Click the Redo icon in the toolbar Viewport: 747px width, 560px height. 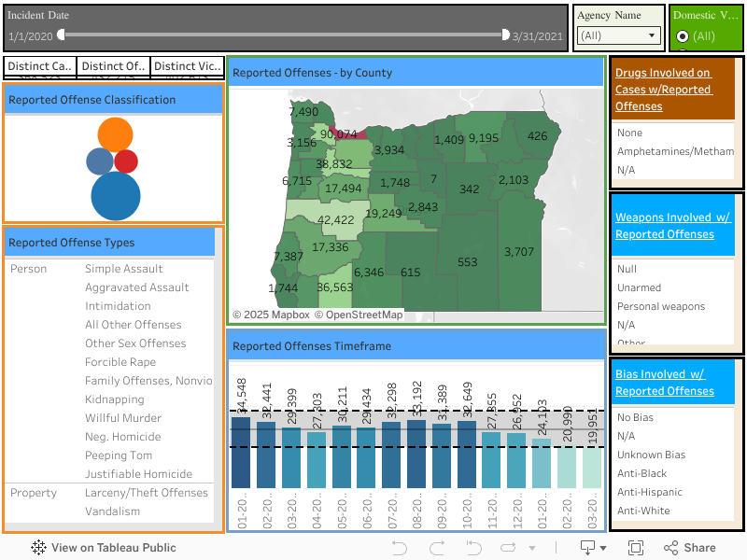[435, 548]
